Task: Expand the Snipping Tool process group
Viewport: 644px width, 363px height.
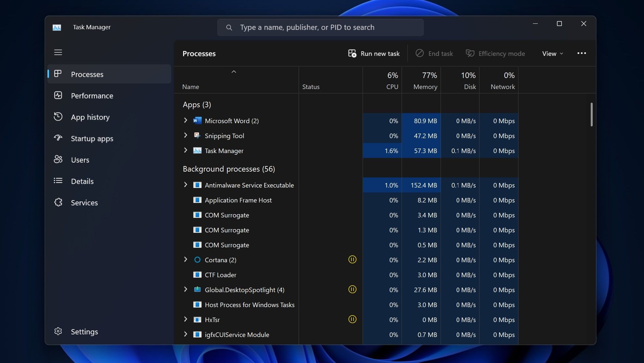Action: tap(185, 135)
